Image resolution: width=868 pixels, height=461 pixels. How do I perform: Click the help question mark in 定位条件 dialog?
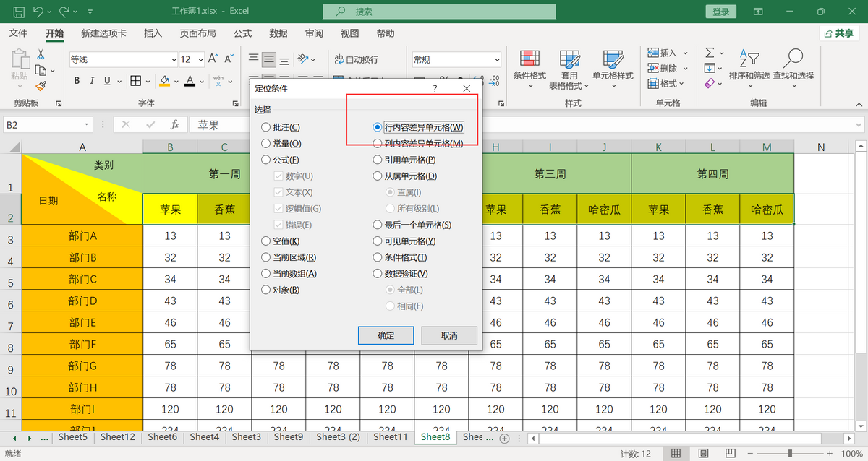[435, 88]
